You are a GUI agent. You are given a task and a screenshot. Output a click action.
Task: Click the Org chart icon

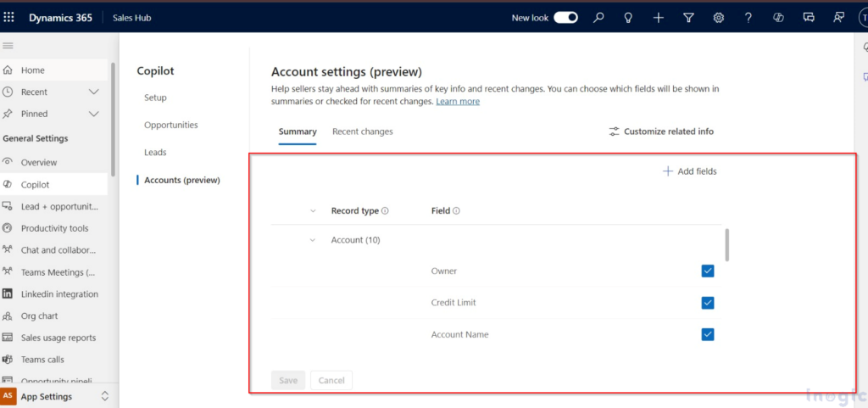(x=8, y=316)
